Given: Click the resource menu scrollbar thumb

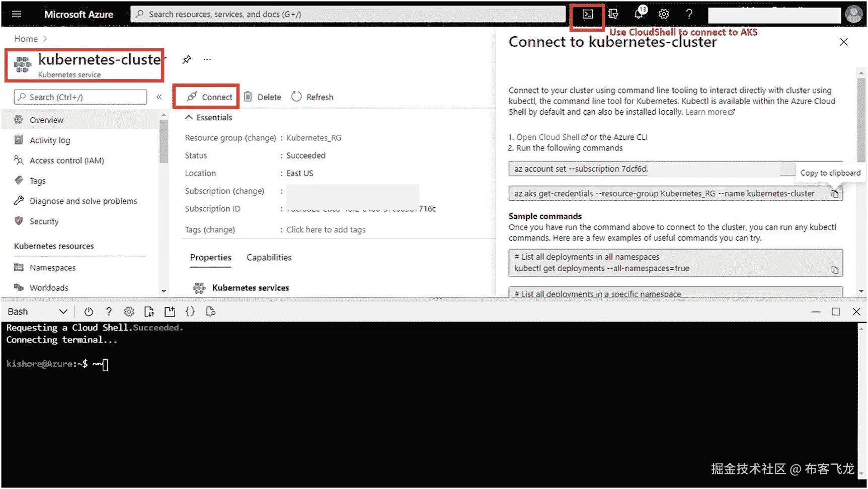Looking at the screenshot, I should [164, 141].
